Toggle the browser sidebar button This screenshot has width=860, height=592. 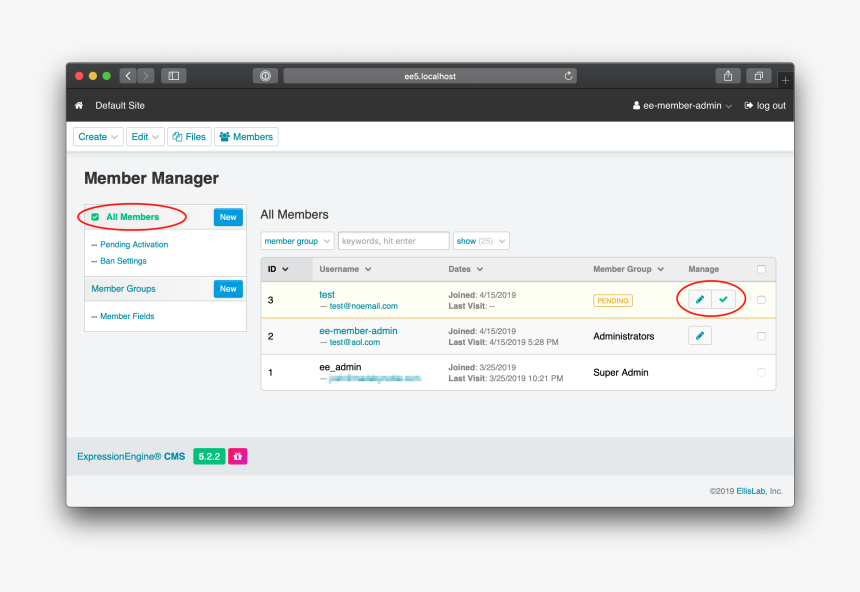[174, 76]
